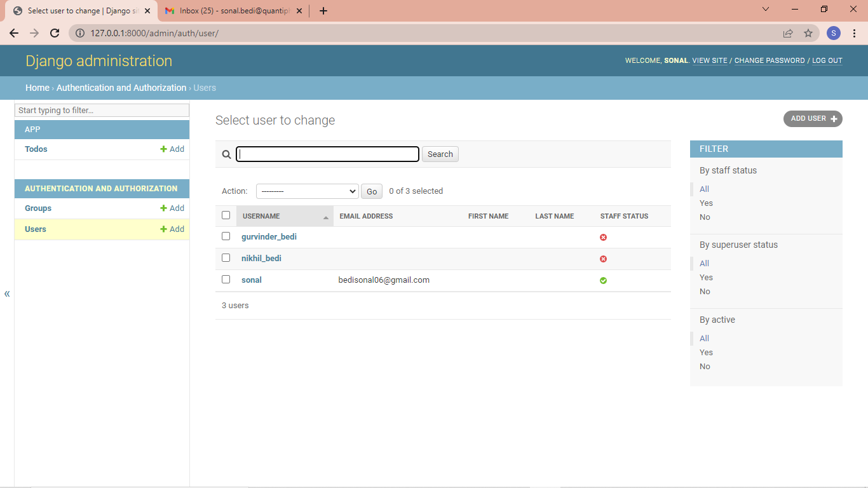This screenshot has width=868, height=488.
Task: Click the Search button
Action: [x=440, y=154]
